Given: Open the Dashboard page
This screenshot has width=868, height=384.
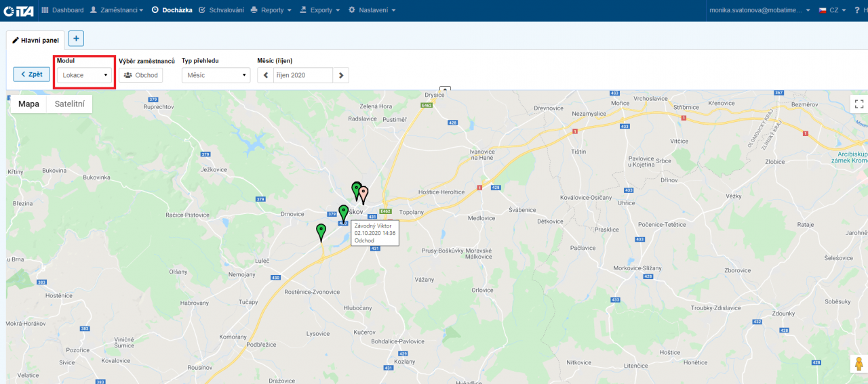Looking at the screenshot, I should coord(62,10).
